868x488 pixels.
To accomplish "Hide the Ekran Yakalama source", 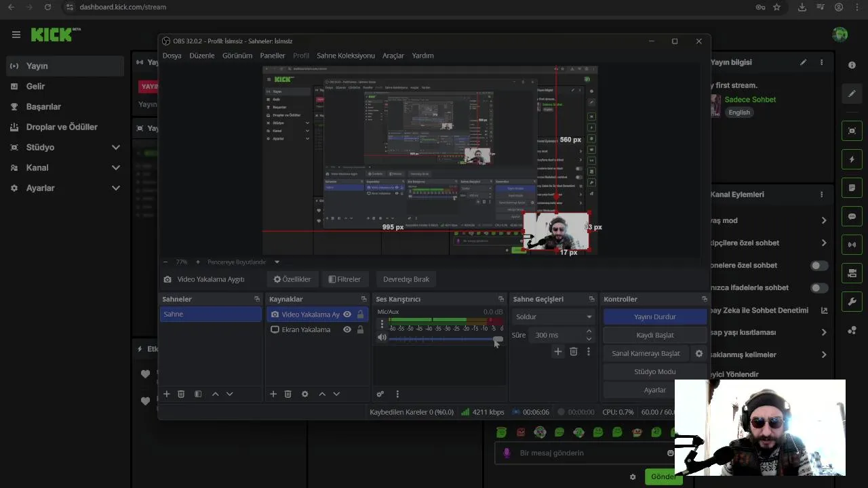I will tap(347, 329).
